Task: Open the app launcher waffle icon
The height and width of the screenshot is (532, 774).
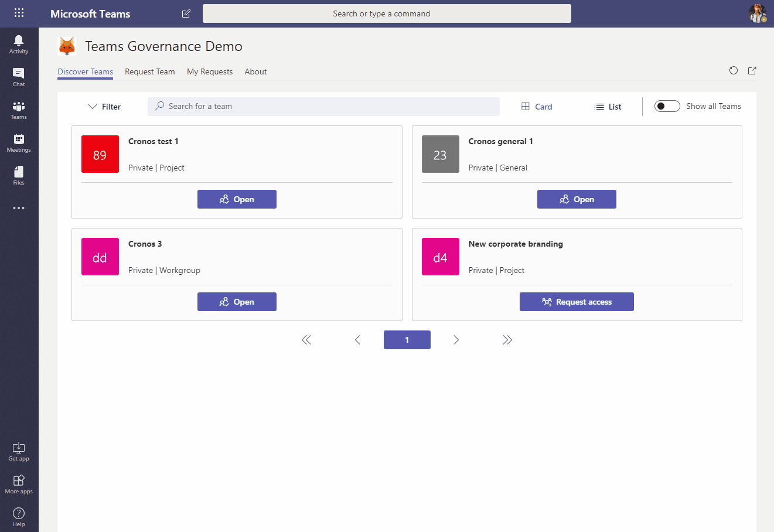Action: click(19, 13)
